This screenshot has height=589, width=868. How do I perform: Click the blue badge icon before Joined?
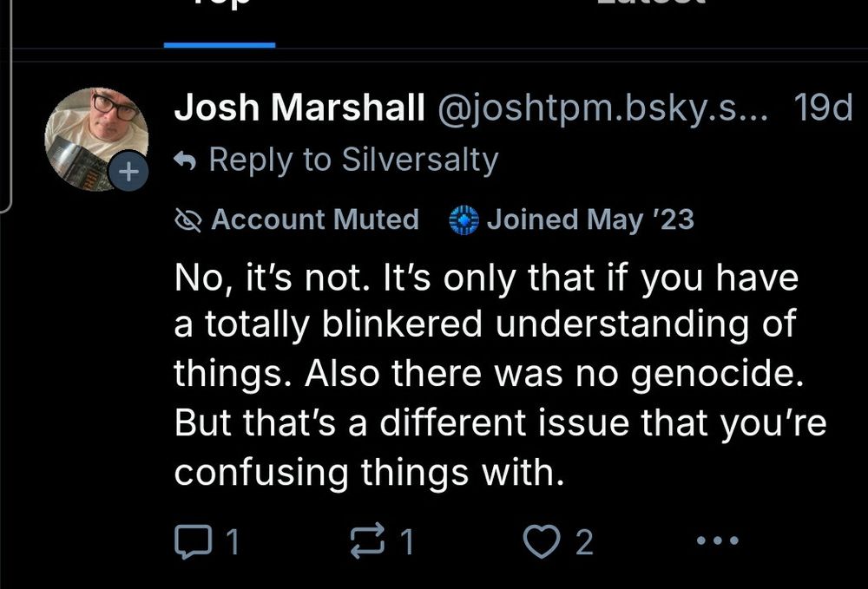[464, 220]
